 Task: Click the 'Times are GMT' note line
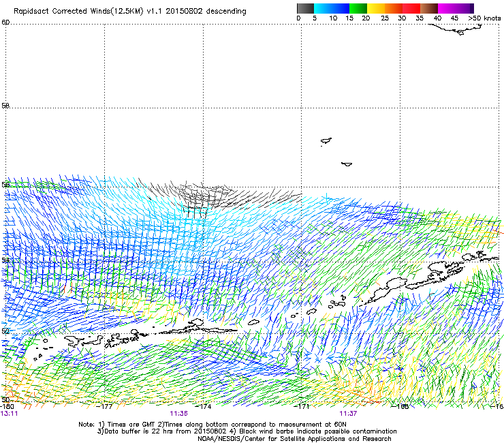(x=212, y=425)
